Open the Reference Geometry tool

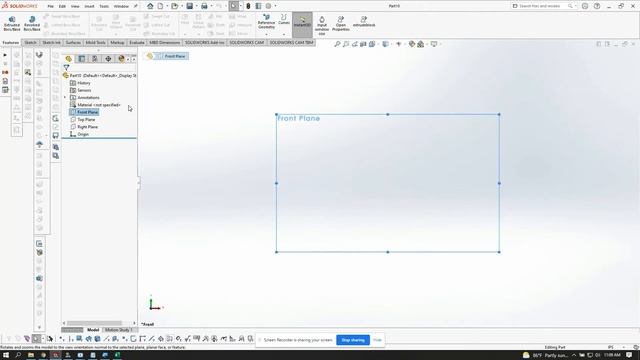tap(266, 22)
